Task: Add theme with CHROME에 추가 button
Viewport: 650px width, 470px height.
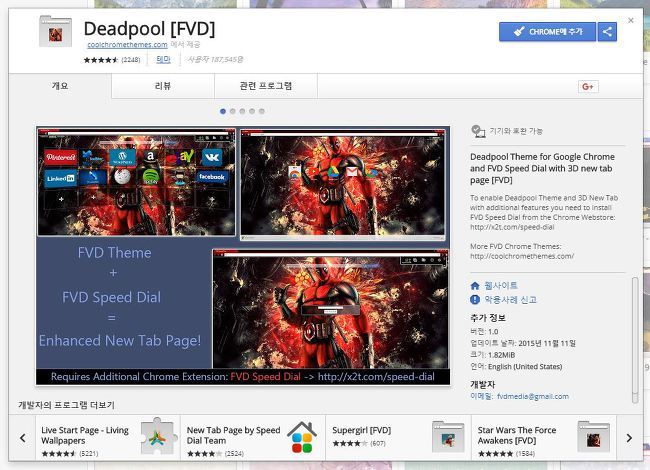Action: click(x=548, y=32)
